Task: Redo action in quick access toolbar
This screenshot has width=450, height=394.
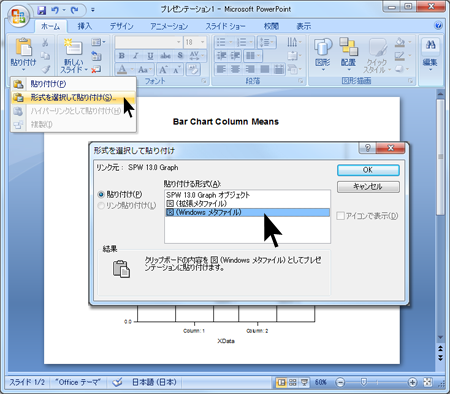Action: [x=75, y=11]
